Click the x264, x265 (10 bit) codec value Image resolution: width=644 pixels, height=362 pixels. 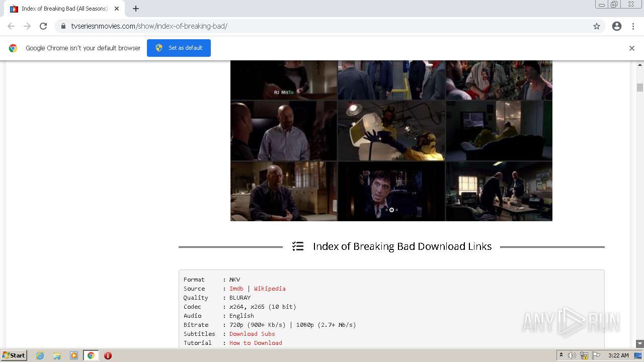click(263, 307)
